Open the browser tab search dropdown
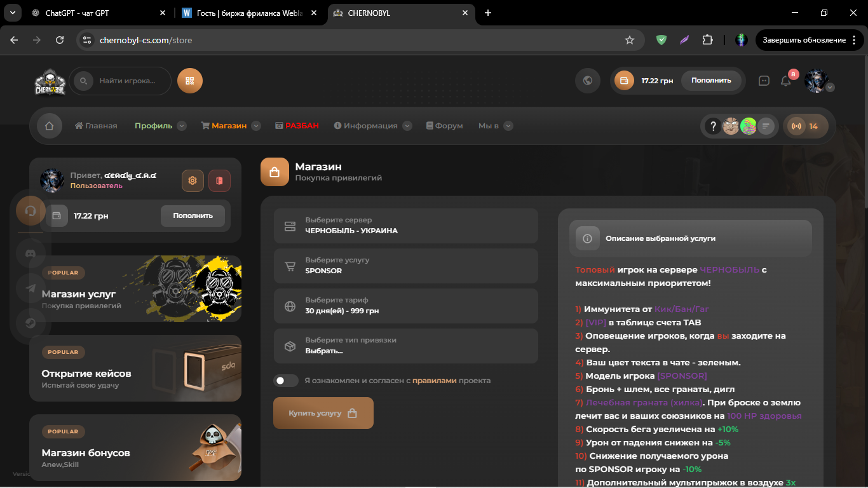The image size is (868, 488). click(13, 13)
